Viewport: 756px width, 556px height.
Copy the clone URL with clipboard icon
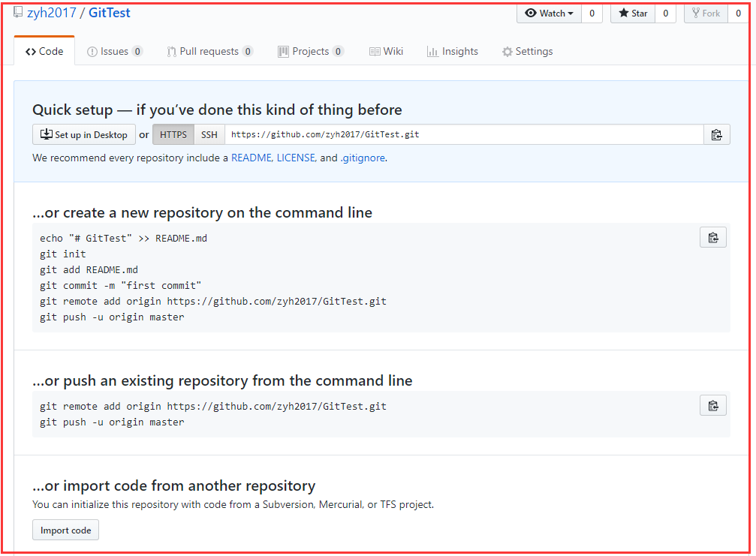click(716, 134)
